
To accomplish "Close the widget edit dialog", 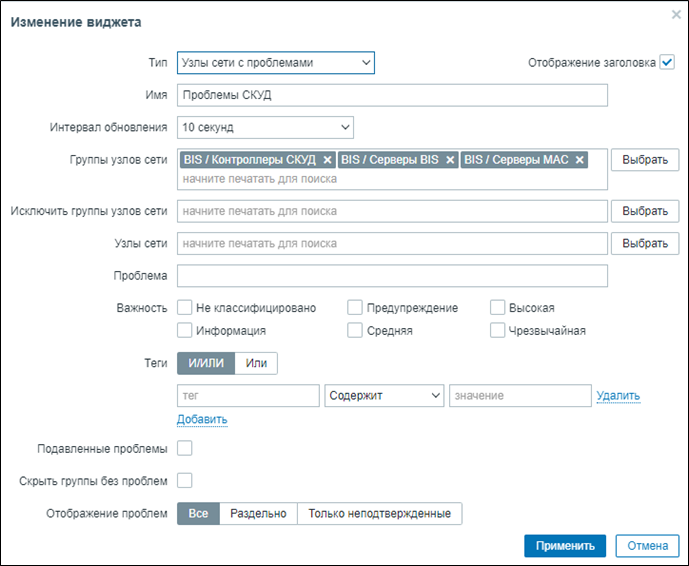I will [x=676, y=15].
